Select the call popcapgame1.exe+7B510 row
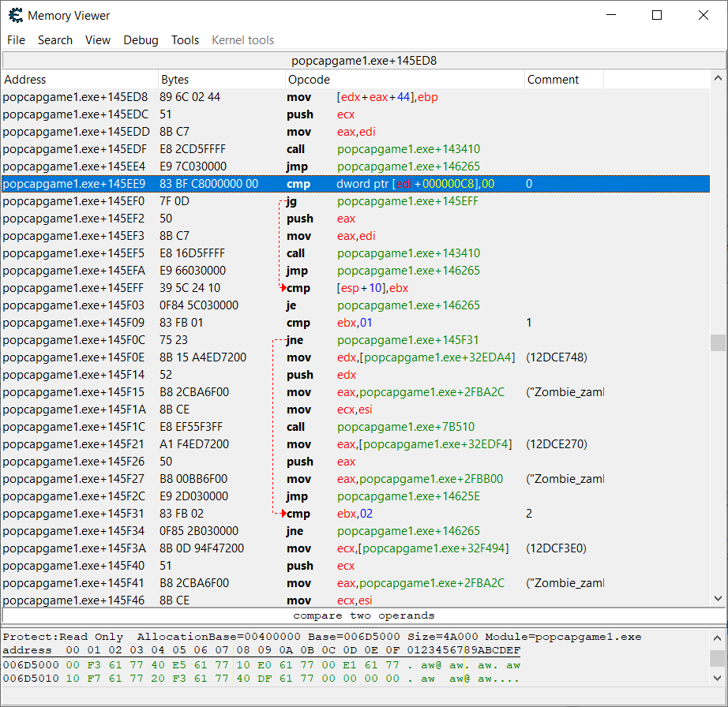Viewport: 728px width, 707px height. tap(355, 427)
